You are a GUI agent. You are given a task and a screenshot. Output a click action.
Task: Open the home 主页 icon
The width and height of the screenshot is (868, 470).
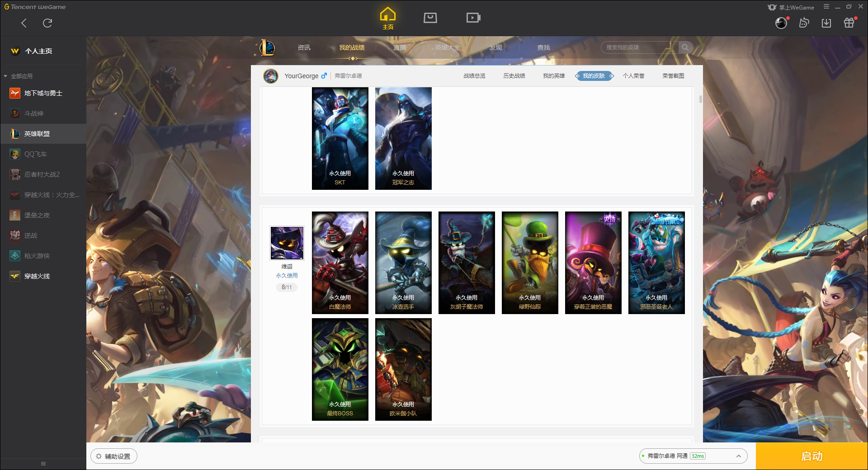[388, 19]
